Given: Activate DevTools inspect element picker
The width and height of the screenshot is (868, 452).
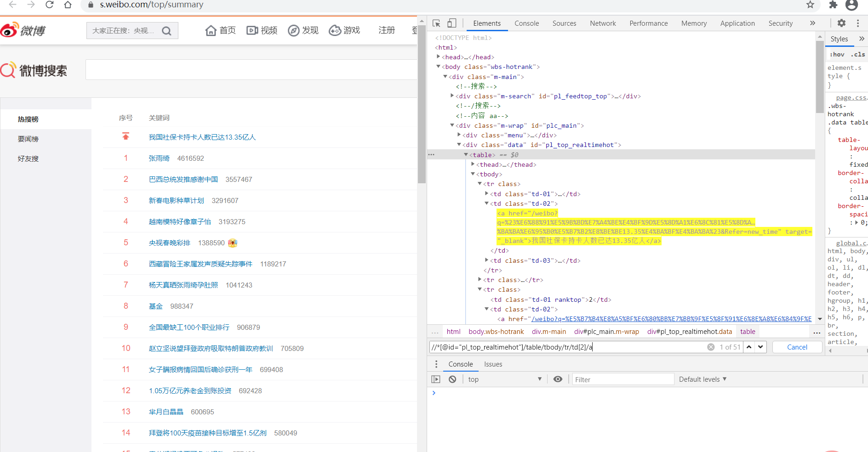Looking at the screenshot, I should pyautogui.click(x=436, y=23).
